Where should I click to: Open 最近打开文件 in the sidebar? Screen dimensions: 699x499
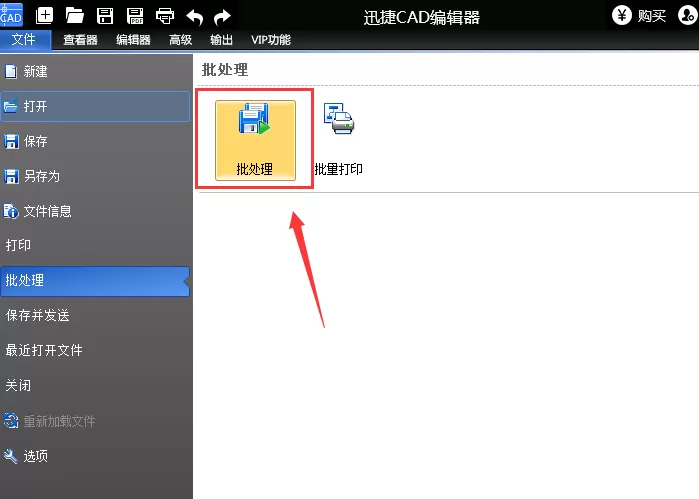[x=95, y=351]
